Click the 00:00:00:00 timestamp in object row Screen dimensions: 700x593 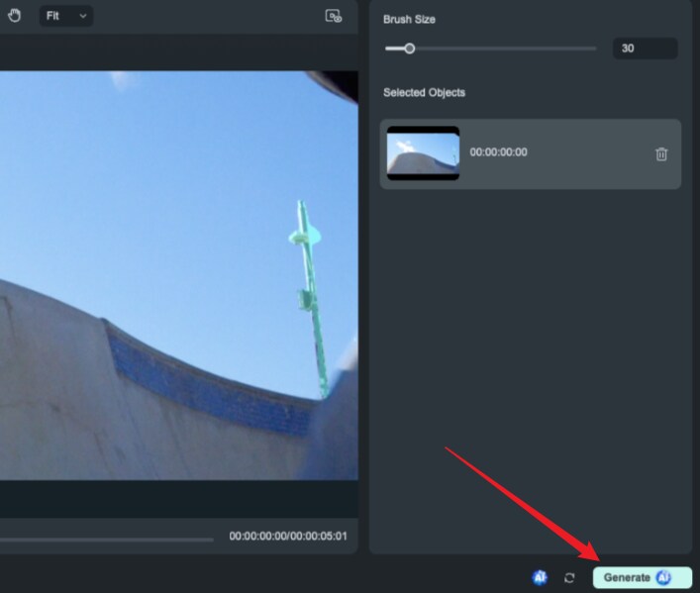pyautogui.click(x=498, y=151)
